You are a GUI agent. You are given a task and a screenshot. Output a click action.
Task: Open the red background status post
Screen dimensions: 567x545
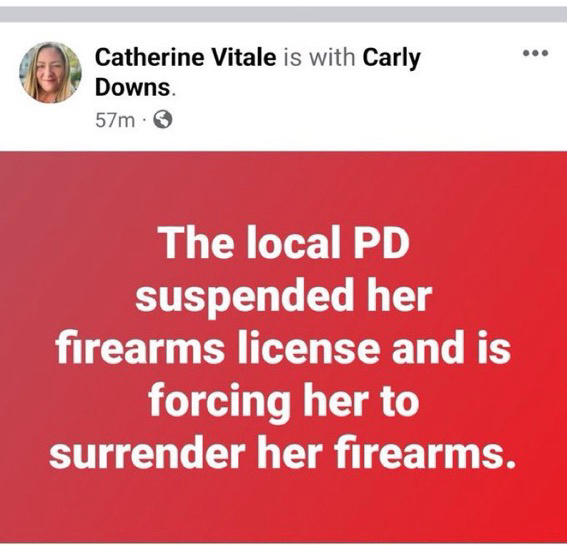tap(284, 347)
